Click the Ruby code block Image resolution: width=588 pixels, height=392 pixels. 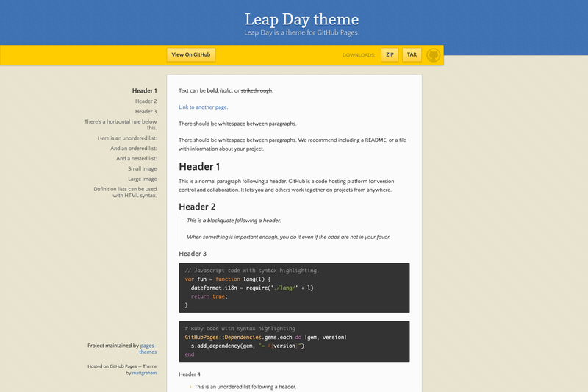pyautogui.click(x=294, y=341)
